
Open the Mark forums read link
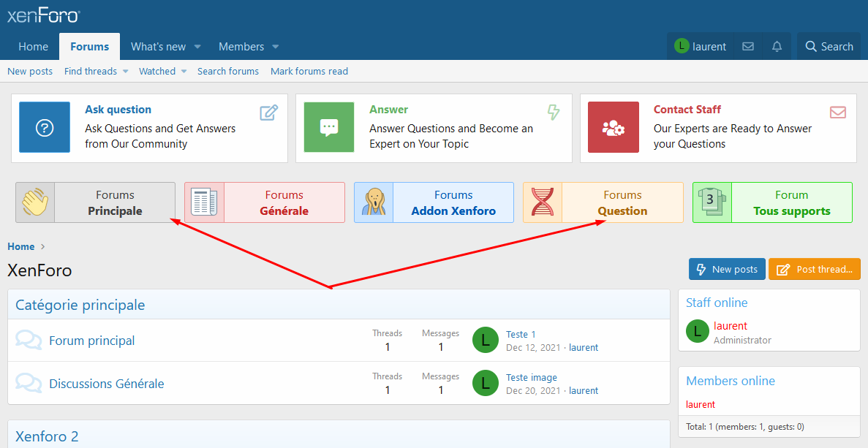coord(309,72)
